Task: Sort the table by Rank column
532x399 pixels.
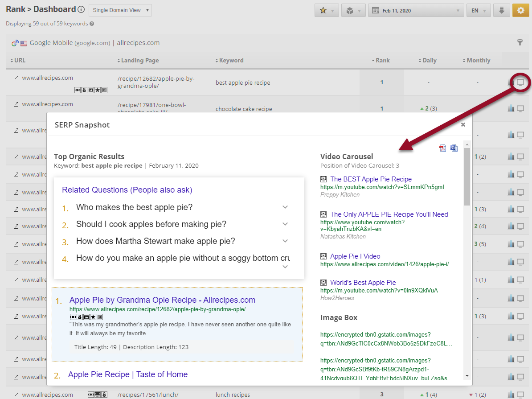Action: [x=382, y=61]
